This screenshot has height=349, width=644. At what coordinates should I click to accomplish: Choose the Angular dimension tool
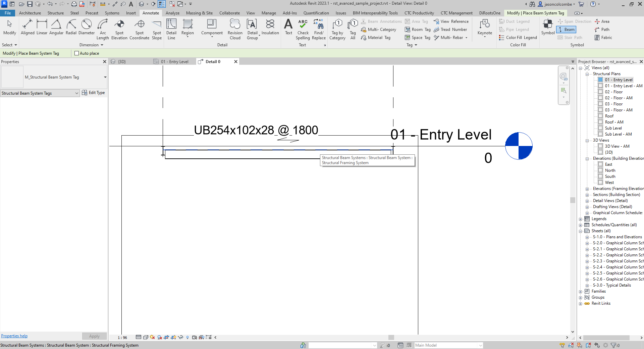tap(56, 27)
